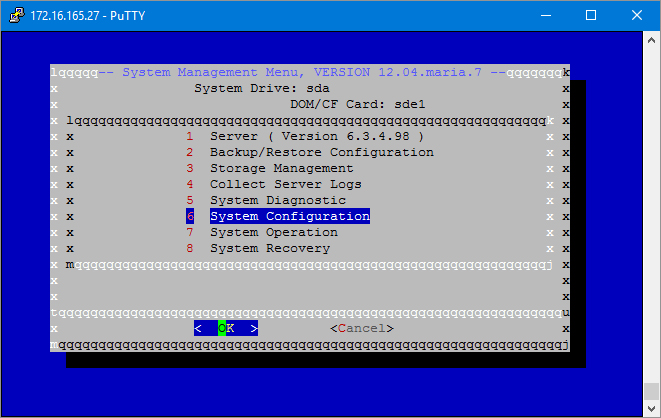Click the highlighted number 6 hotkey
The height and width of the screenshot is (418, 661).
click(x=189, y=216)
